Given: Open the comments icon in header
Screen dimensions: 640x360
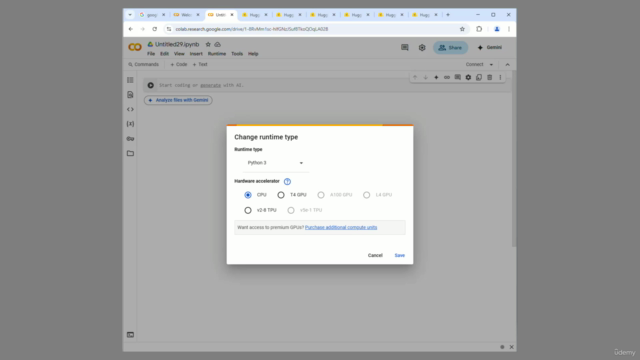Looking at the screenshot, I should 404,48.
